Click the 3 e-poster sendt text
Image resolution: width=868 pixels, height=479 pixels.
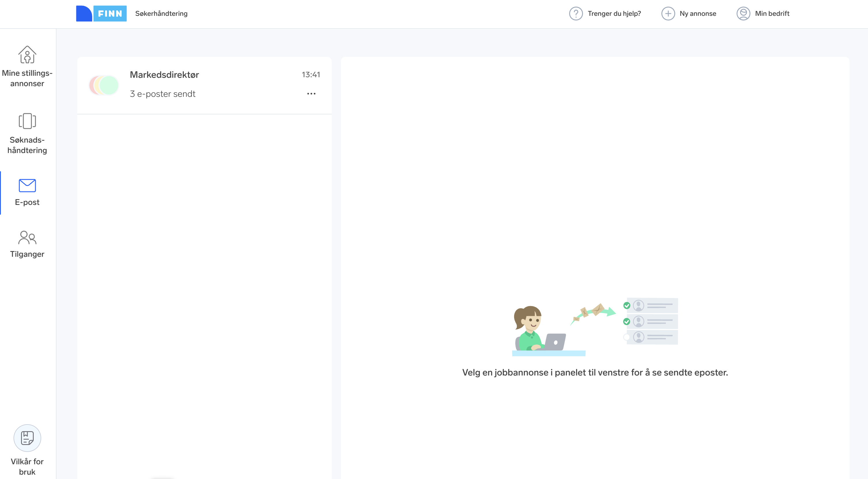coord(163,94)
